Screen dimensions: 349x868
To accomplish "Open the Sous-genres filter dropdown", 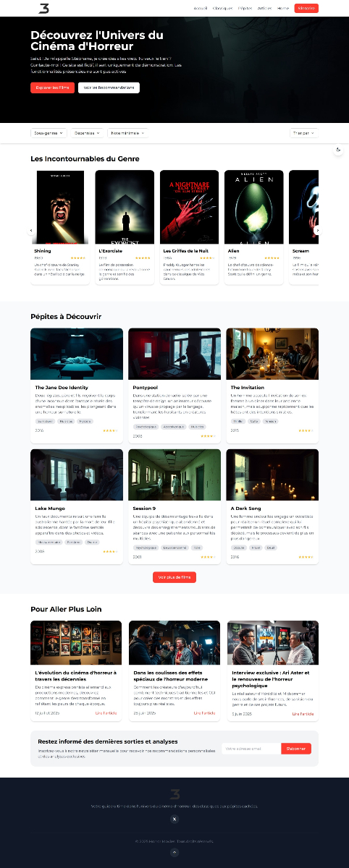I will pos(49,133).
